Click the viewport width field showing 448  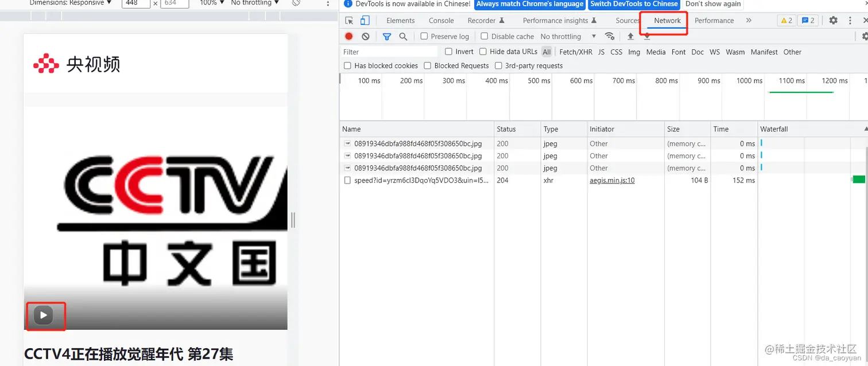point(136,3)
